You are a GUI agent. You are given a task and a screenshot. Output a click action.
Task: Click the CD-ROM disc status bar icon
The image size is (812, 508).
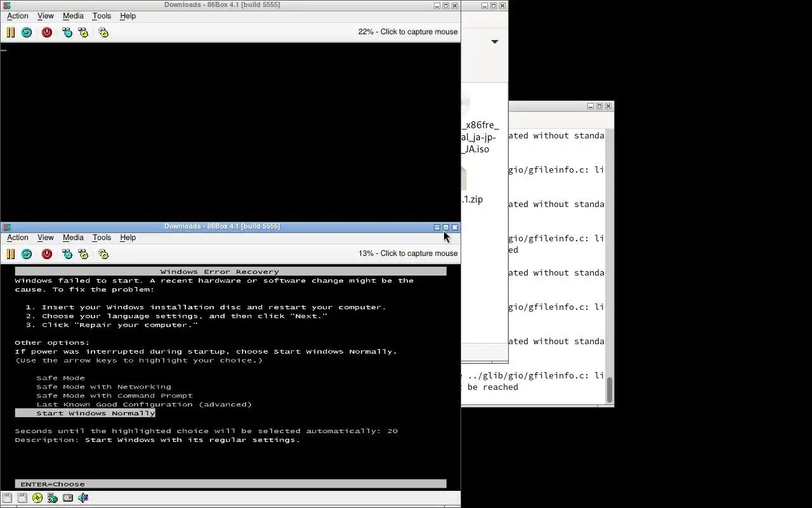coord(37,498)
